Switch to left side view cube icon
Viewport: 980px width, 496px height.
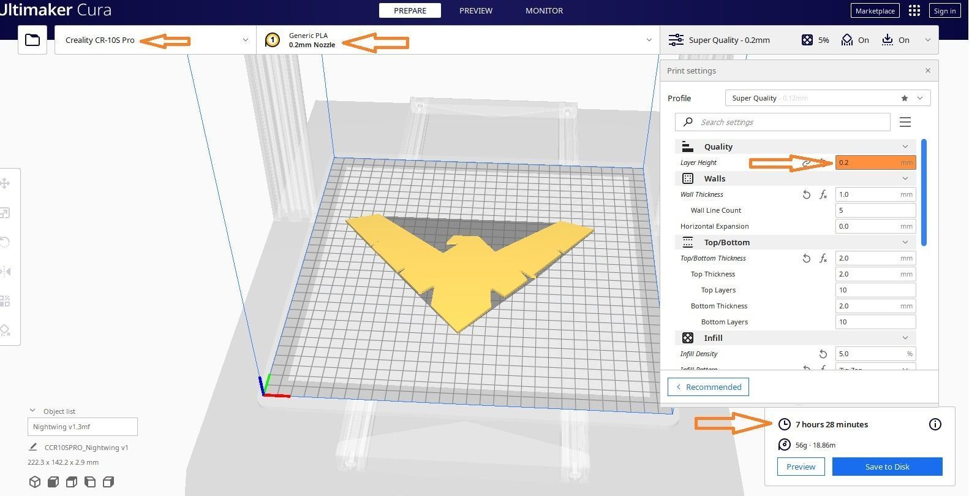pos(90,482)
